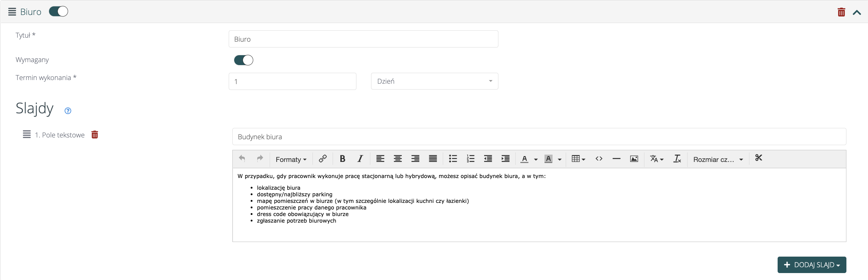Viewport: 868px width, 280px height.
Task: Open source code view
Action: point(599,159)
